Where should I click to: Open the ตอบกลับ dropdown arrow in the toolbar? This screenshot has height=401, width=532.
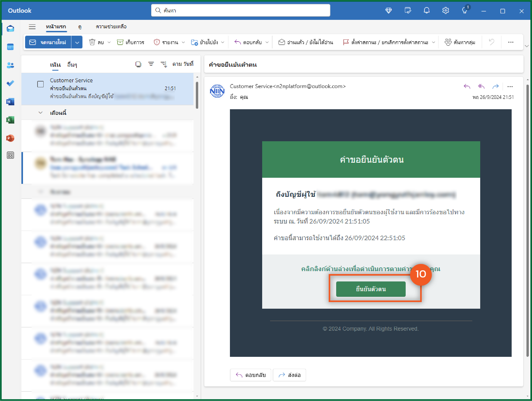pos(267,42)
